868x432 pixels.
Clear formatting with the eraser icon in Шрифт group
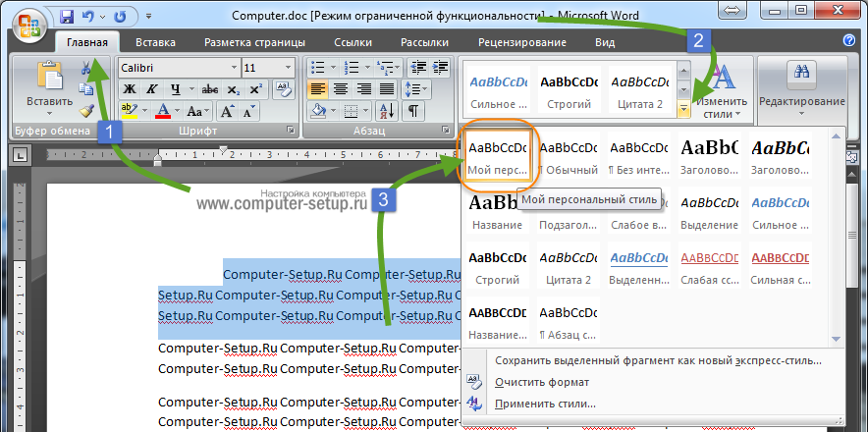tap(284, 89)
